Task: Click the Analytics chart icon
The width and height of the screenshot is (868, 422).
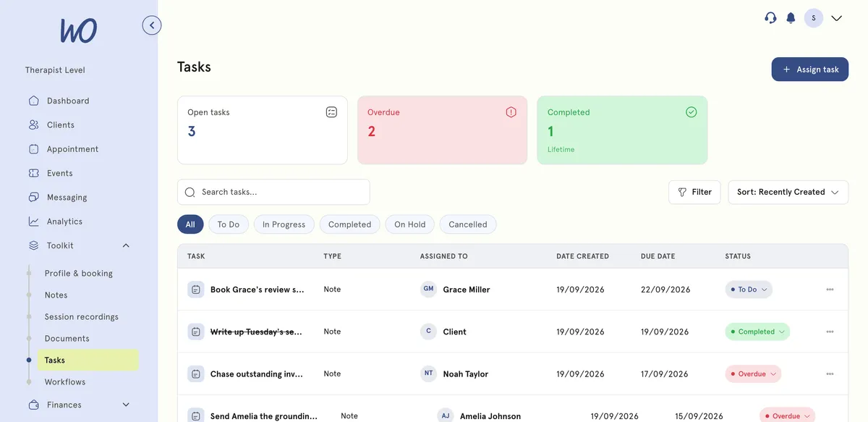Action: (34, 221)
